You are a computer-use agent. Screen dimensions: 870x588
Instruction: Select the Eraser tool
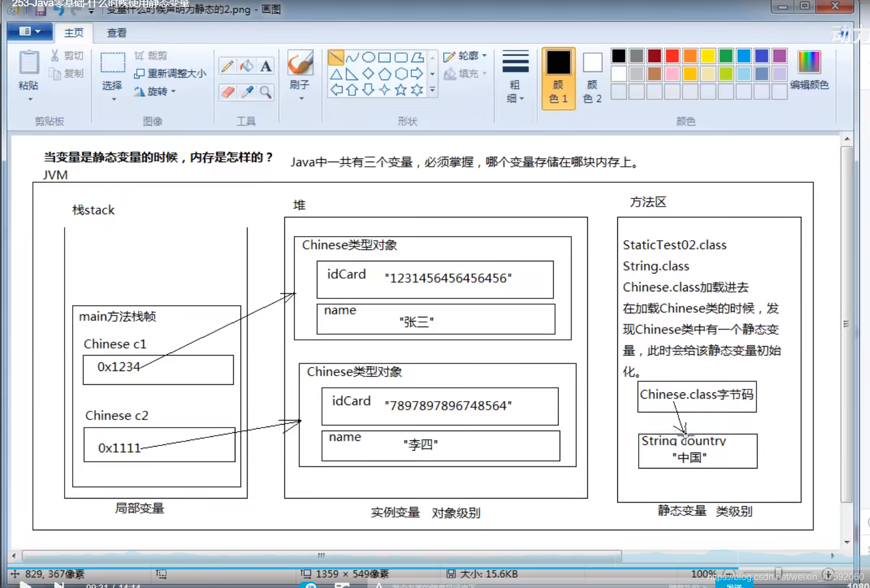click(227, 92)
